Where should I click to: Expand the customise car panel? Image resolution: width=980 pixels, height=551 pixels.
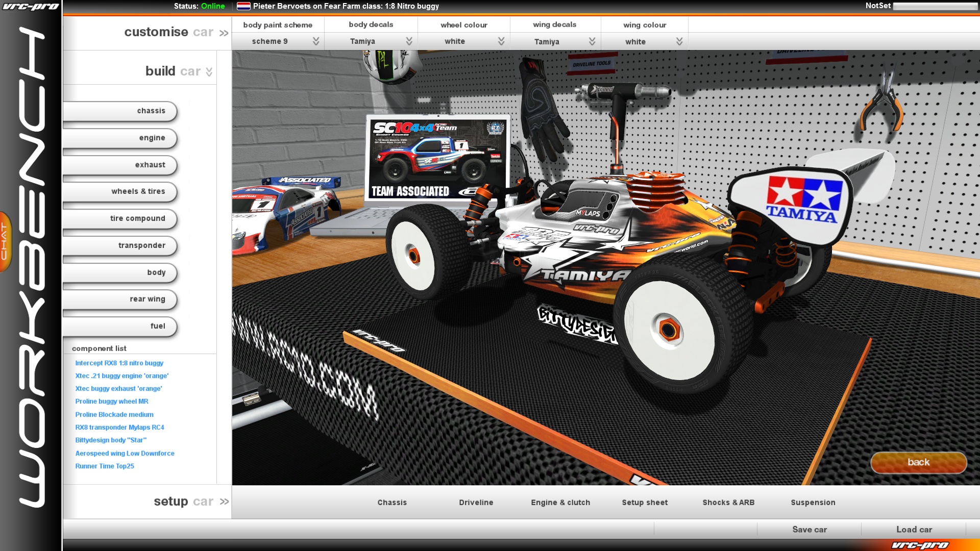pyautogui.click(x=223, y=32)
